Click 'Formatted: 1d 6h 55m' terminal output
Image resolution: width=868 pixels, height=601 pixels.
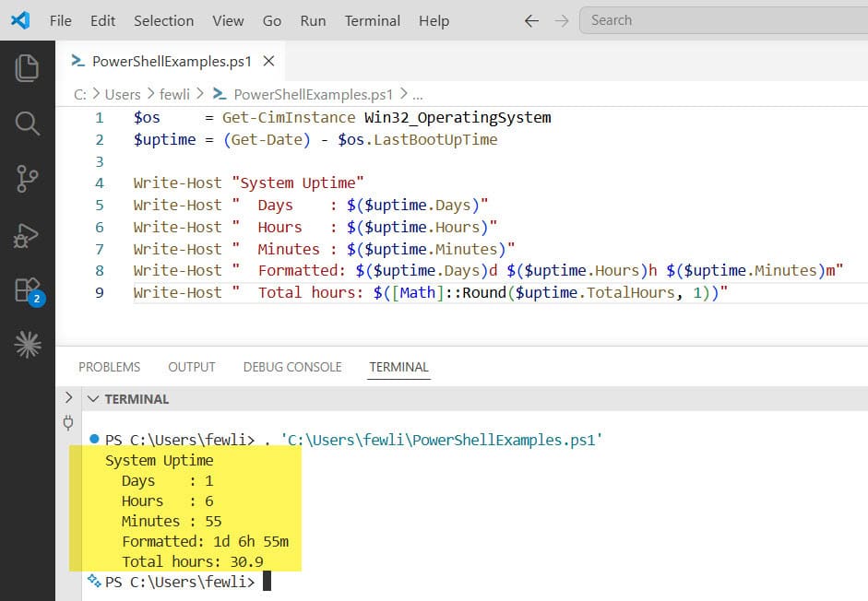point(206,541)
